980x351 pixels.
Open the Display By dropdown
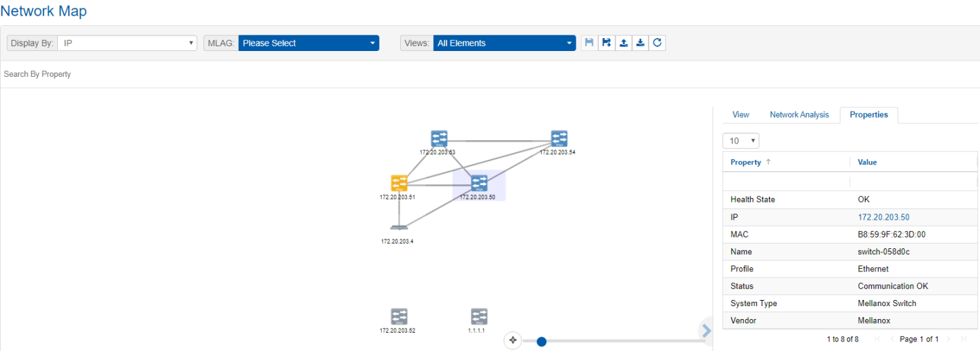(127, 43)
